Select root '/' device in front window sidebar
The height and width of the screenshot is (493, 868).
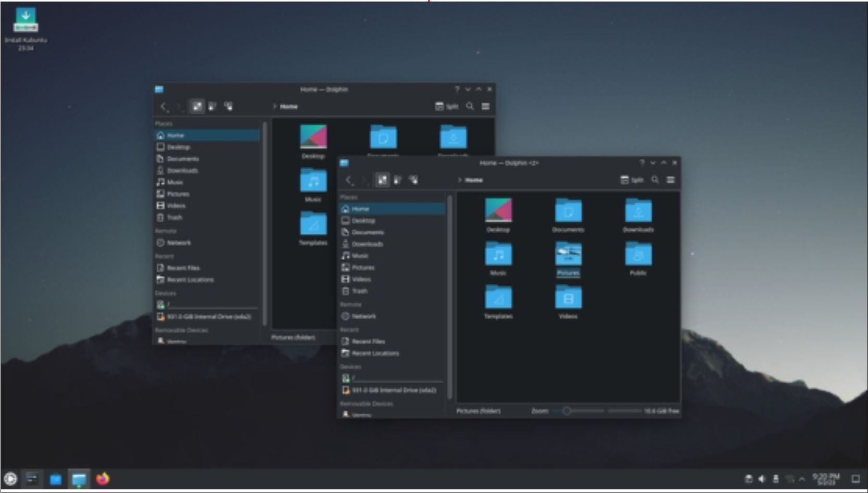[393, 378]
